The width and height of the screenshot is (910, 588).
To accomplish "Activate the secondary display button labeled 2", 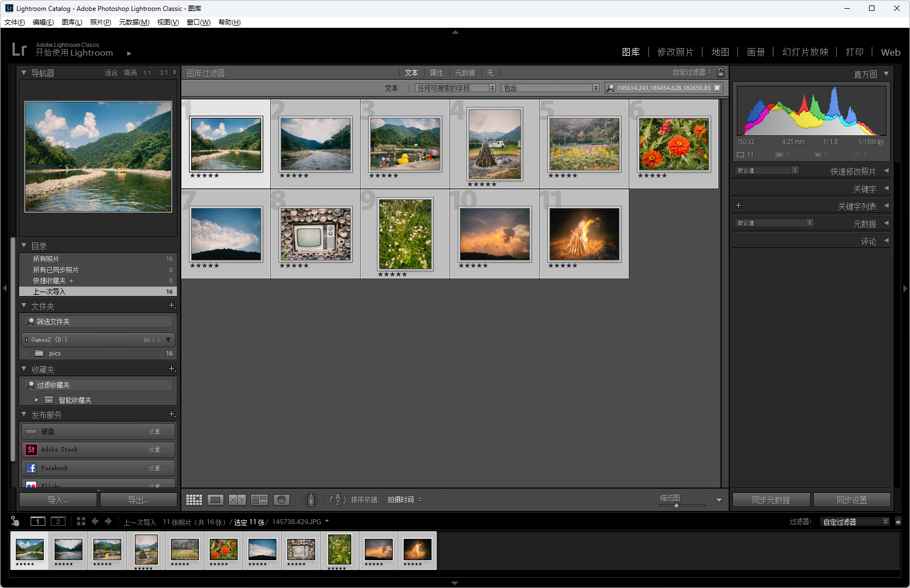I will (58, 521).
